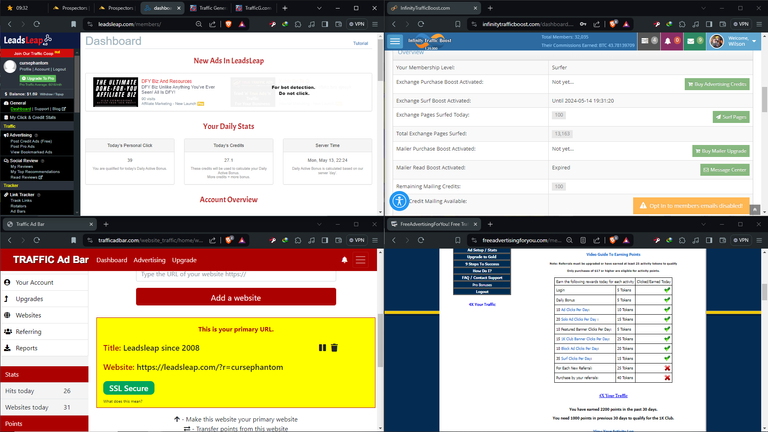Screen dimensions: 768x432
Task: Zoom magnifier icon in LeadsLeap address bar
Action: pyautogui.click(x=199, y=24)
